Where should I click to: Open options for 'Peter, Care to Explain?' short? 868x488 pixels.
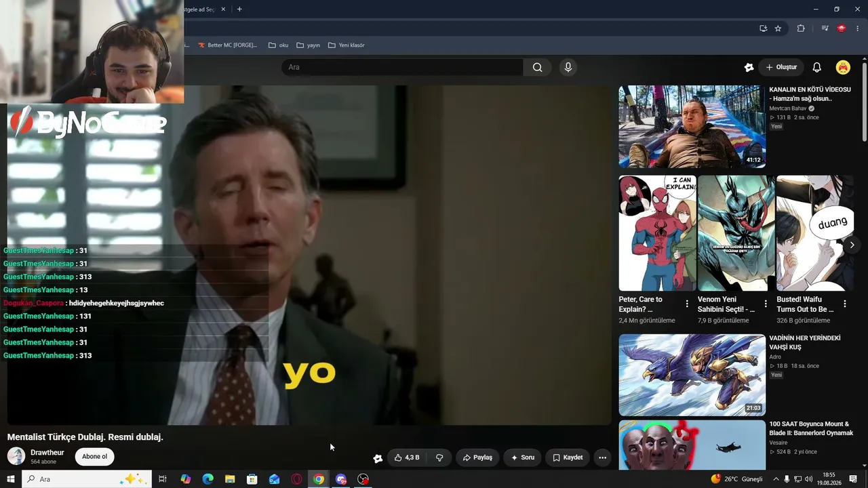pos(687,304)
